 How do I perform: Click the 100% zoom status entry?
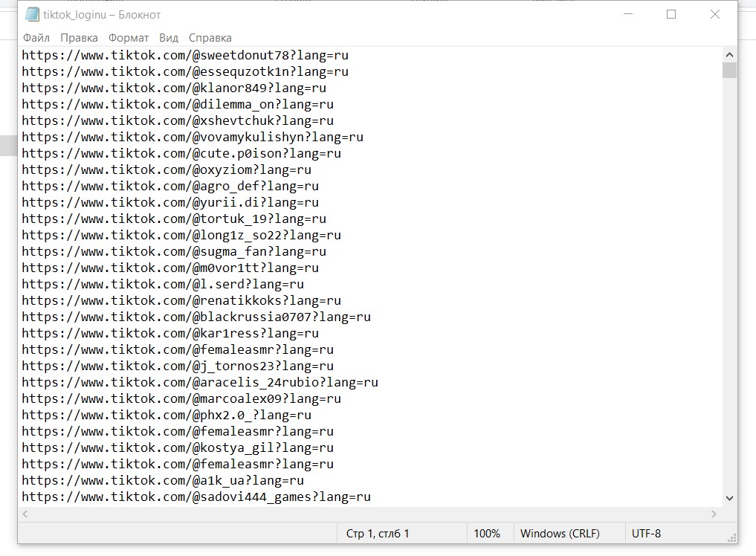[x=487, y=534]
